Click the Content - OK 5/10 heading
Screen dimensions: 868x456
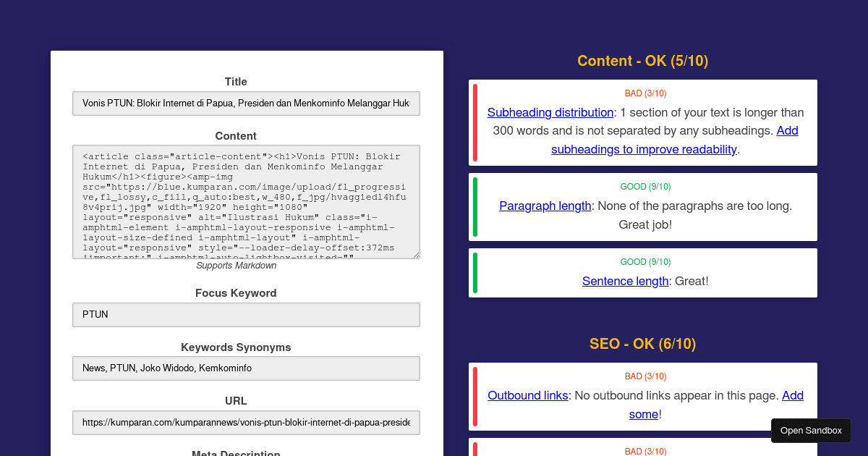[x=642, y=61]
